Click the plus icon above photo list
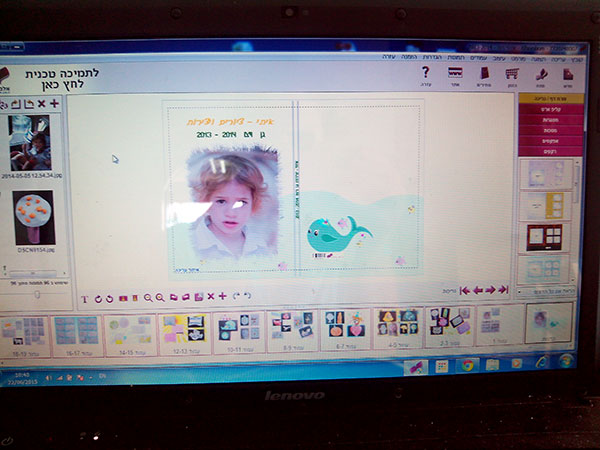The width and height of the screenshot is (600, 450). pyautogui.click(x=54, y=103)
